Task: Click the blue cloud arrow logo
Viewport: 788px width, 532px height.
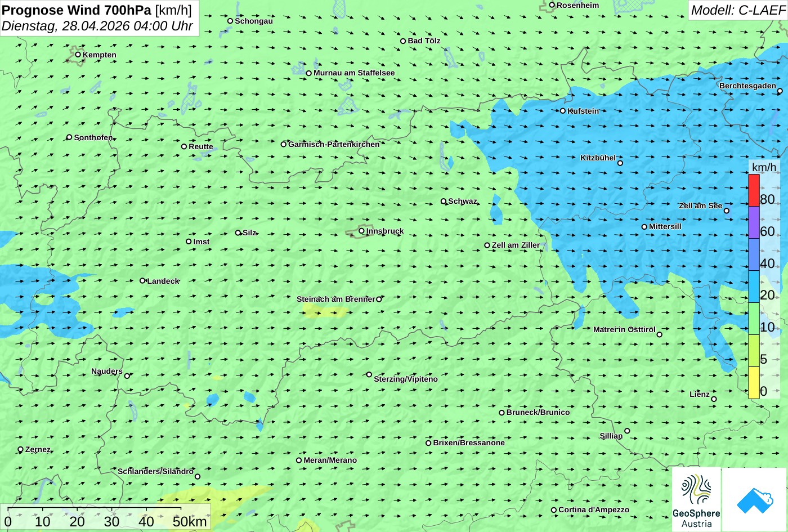Action: pos(754,499)
